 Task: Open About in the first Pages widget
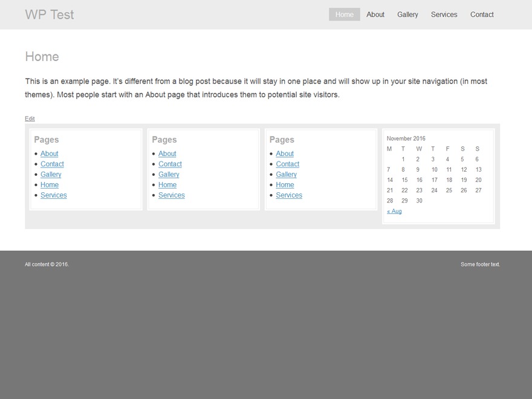[x=50, y=154]
